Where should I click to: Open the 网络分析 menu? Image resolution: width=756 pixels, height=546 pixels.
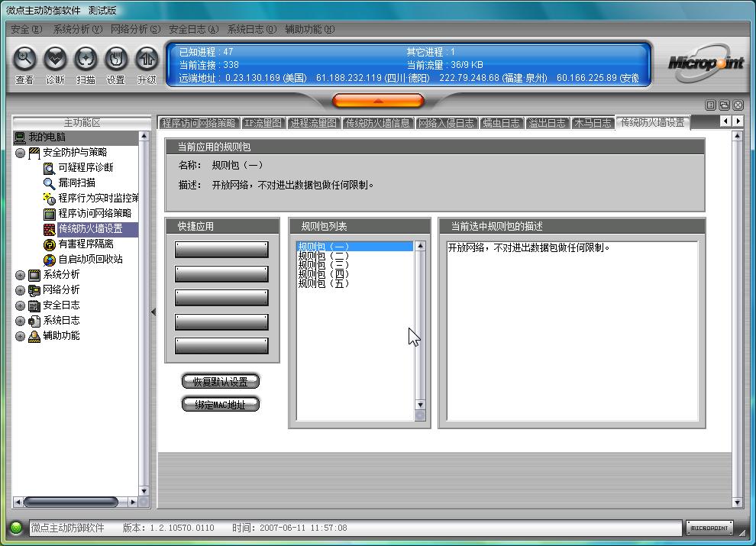135,30
